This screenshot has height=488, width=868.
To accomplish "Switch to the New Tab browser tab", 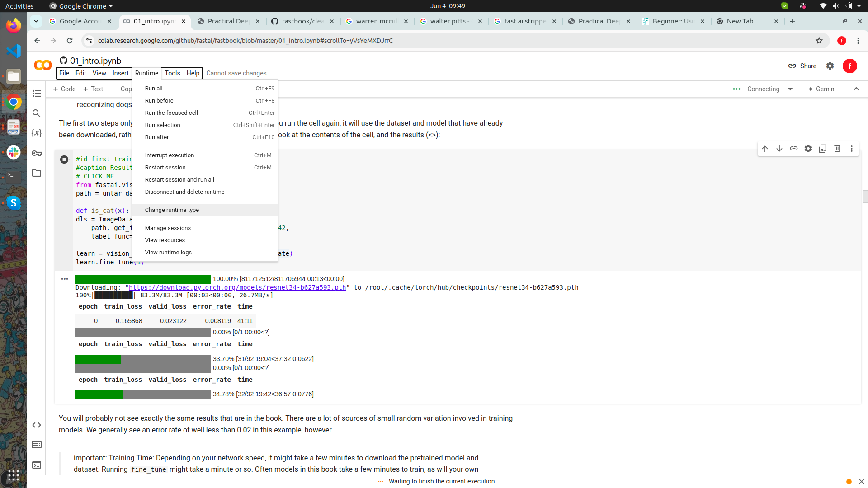I will click(740, 21).
